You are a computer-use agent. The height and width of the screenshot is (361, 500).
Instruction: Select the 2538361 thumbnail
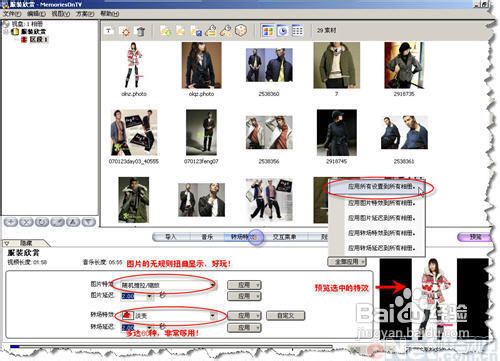(x=404, y=132)
